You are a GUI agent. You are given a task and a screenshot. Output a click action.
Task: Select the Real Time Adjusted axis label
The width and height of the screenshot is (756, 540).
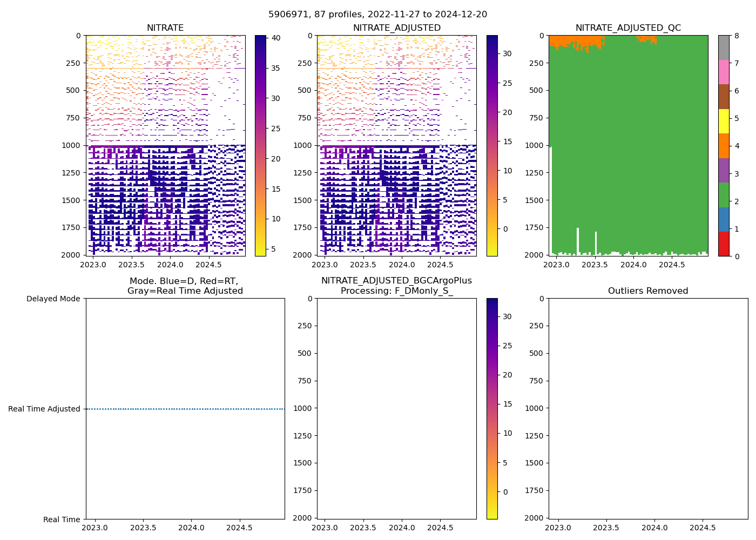(44, 409)
